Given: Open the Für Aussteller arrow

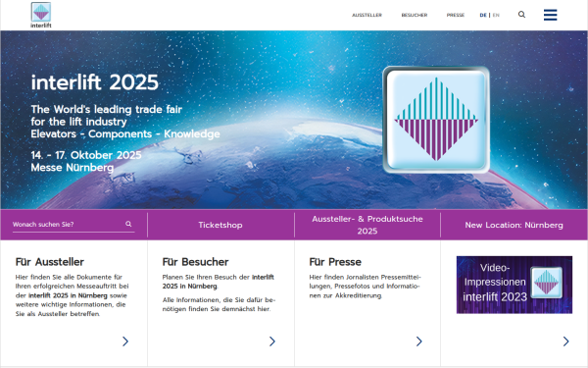Looking at the screenshot, I should [125, 341].
